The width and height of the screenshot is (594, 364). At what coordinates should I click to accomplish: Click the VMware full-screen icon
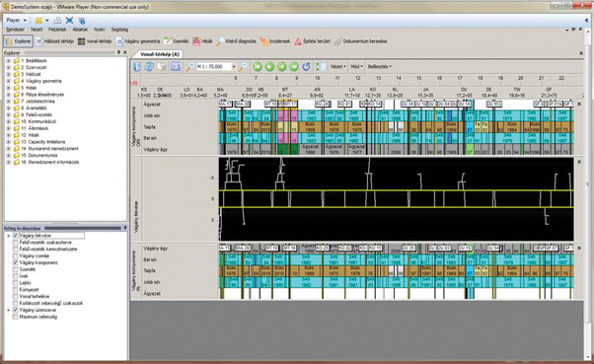pyautogui.click(x=69, y=21)
